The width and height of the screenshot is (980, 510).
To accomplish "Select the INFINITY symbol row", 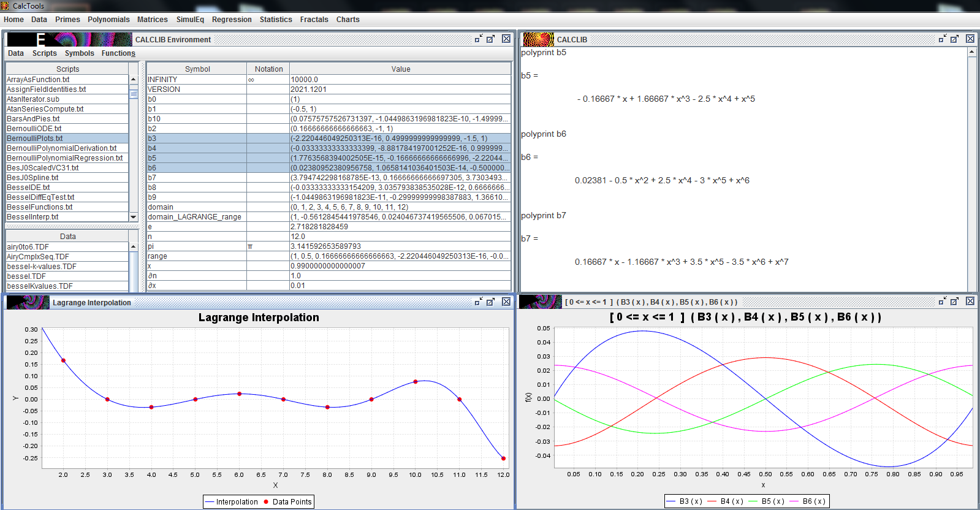I will pos(329,80).
